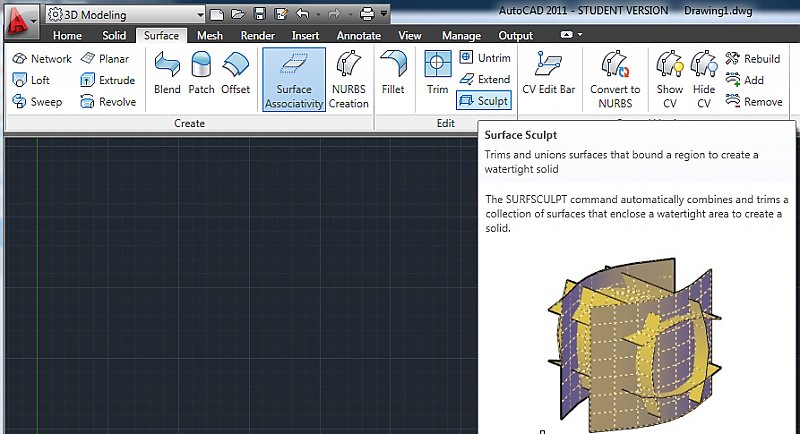800x434 pixels.
Task: Open the Output ribbon tab
Action: [x=515, y=36]
